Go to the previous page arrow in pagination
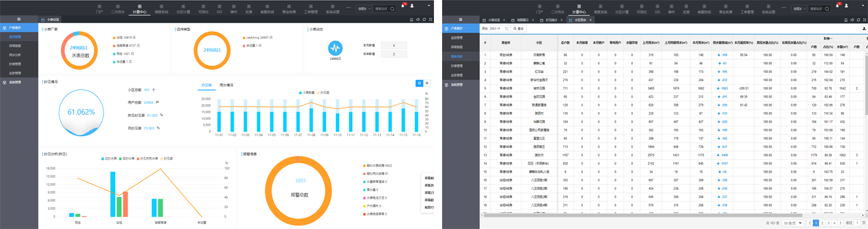Viewport: 868px width, 229px height. tap(809, 223)
